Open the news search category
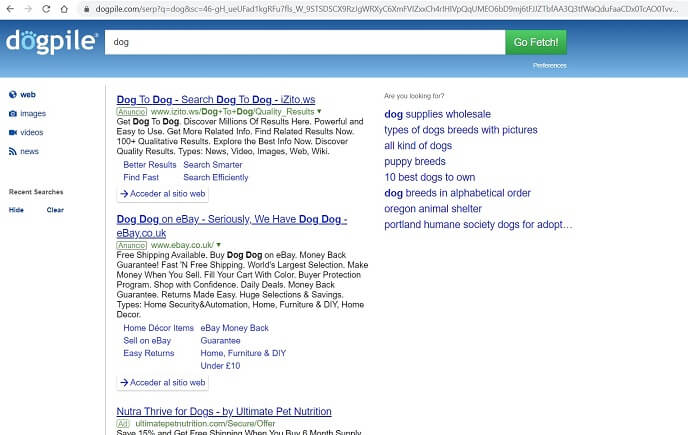Viewport: 688px width, 435px height. tap(29, 151)
